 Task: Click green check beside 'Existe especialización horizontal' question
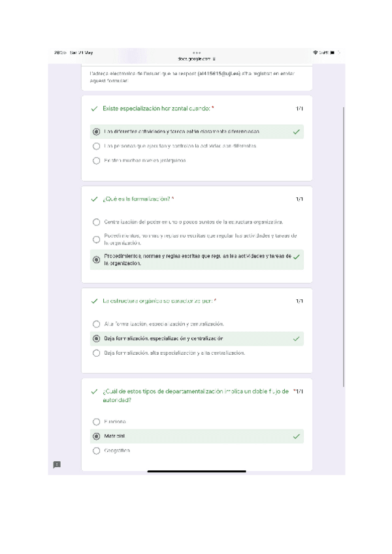[x=95, y=108]
